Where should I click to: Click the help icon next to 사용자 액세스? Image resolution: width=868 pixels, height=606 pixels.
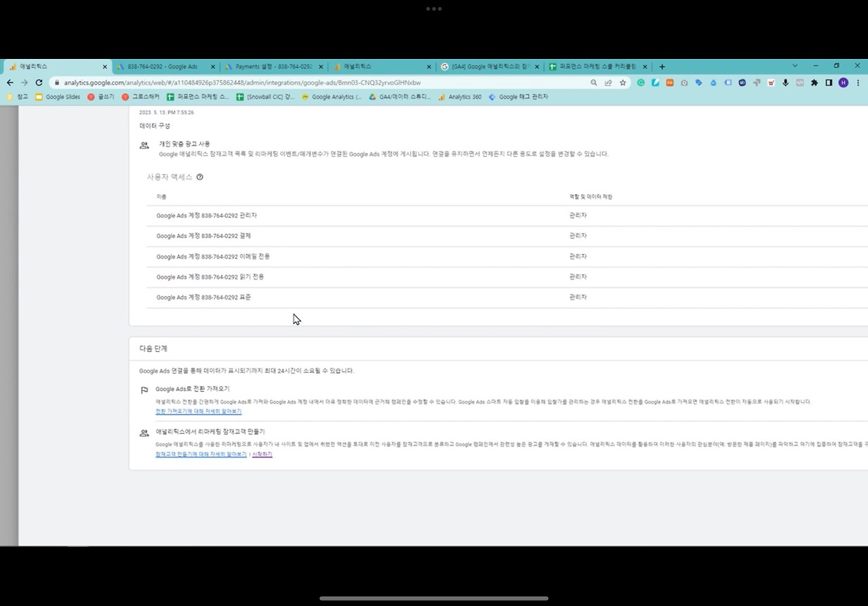click(199, 177)
